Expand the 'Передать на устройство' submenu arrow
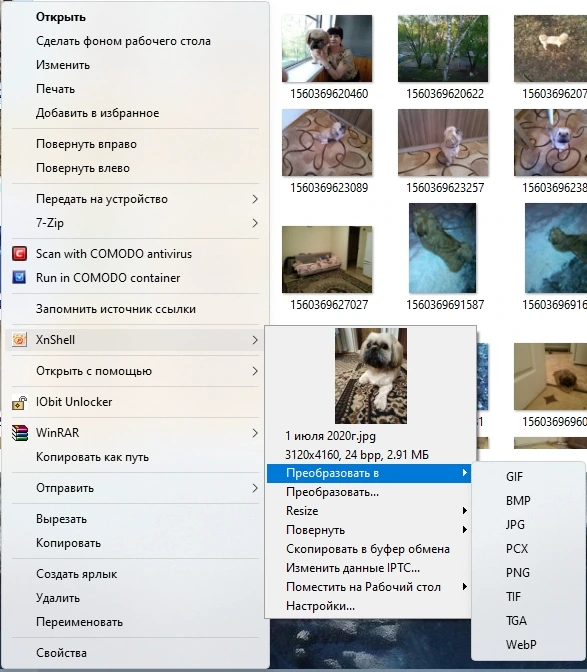 coord(255,199)
